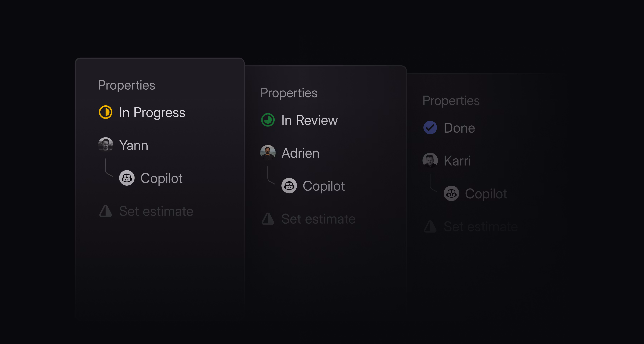Select the Properties header on the middle card

(289, 93)
